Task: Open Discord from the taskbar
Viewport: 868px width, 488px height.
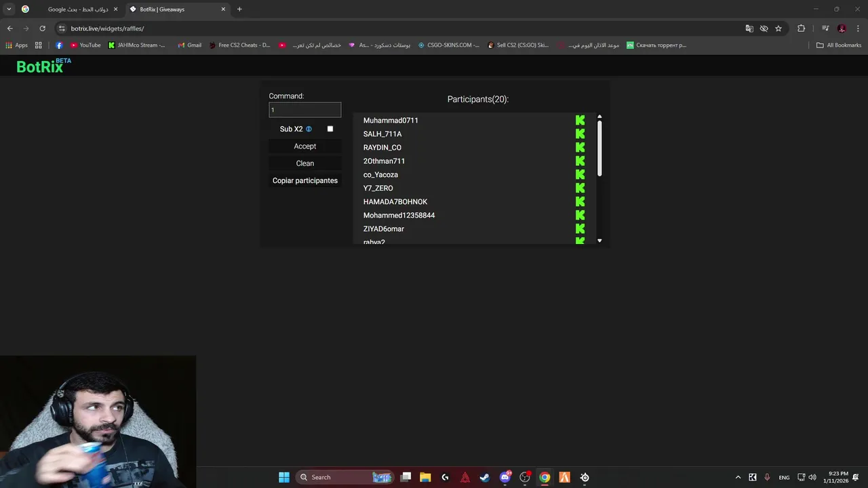Action: click(505, 477)
